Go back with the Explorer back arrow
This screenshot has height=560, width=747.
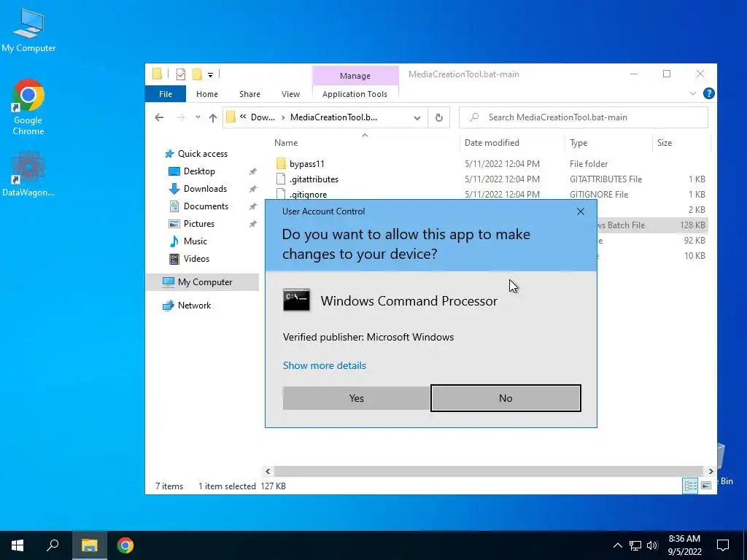point(159,117)
